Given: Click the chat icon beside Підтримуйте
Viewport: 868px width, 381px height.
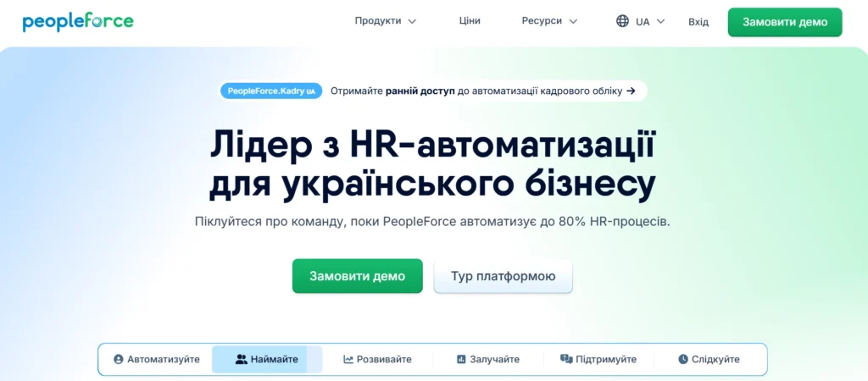Looking at the screenshot, I should point(565,360).
